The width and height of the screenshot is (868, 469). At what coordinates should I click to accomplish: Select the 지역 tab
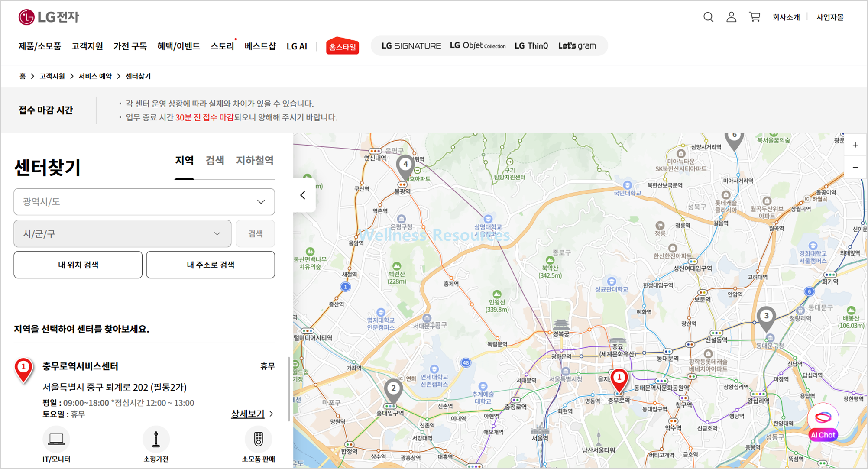click(x=184, y=161)
